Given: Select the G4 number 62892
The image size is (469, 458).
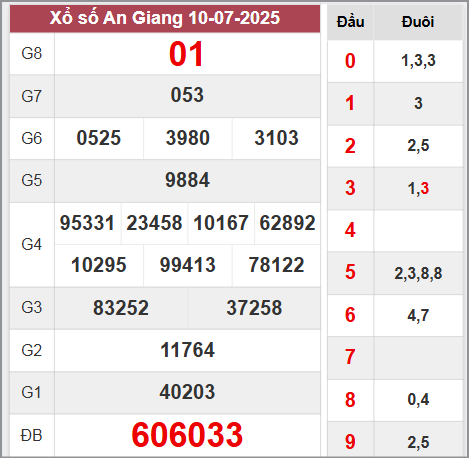Looking at the screenshot, I should [287, 223].
